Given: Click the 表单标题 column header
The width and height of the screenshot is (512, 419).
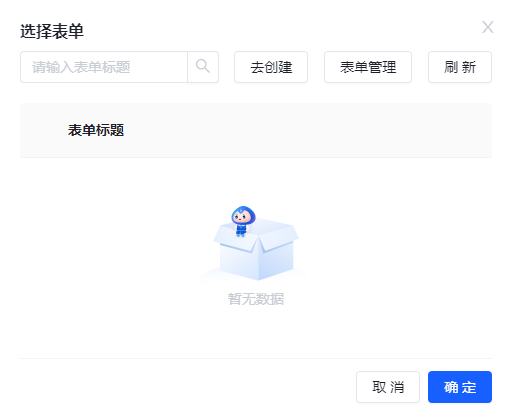Looking at the screenshot, I should [96, 130].
